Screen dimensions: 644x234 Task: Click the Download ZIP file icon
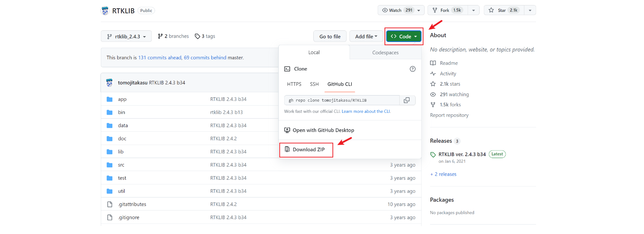point(287,149)
